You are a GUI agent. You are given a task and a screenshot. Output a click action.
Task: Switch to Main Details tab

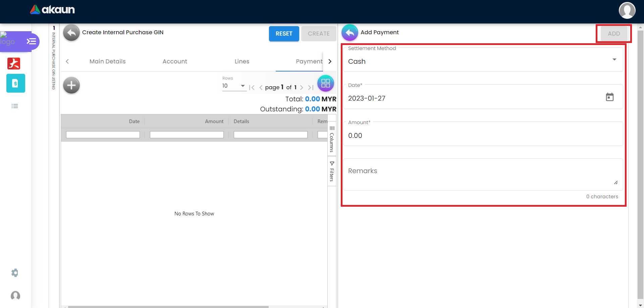[x=108, y=61]
